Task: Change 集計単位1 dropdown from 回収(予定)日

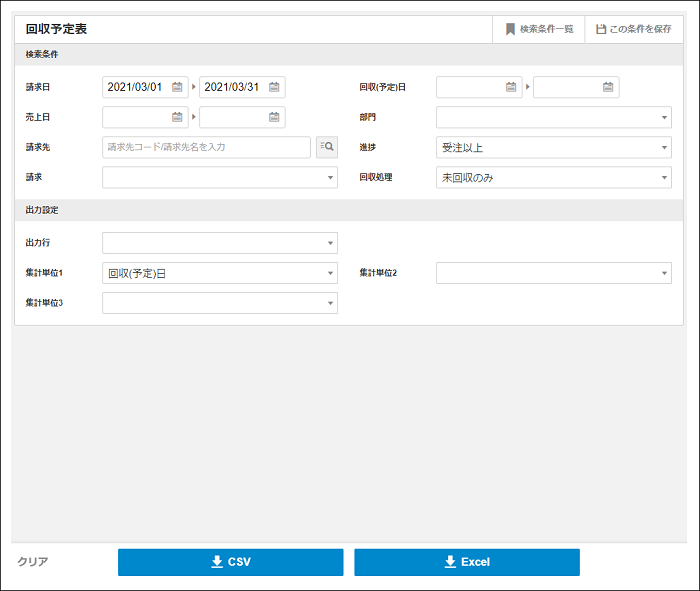Action: 220,273
